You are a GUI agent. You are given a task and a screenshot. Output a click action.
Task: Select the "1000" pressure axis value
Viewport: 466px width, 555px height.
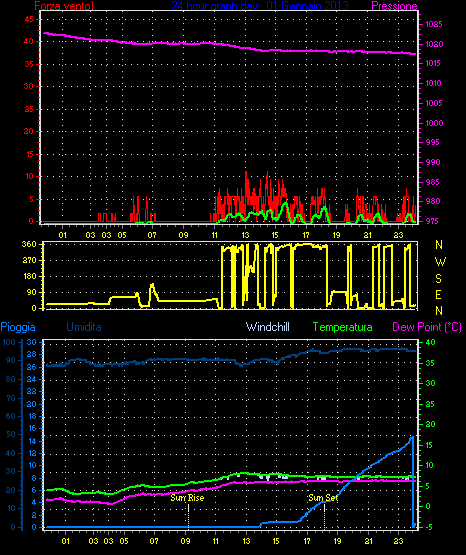click(434, 123)
